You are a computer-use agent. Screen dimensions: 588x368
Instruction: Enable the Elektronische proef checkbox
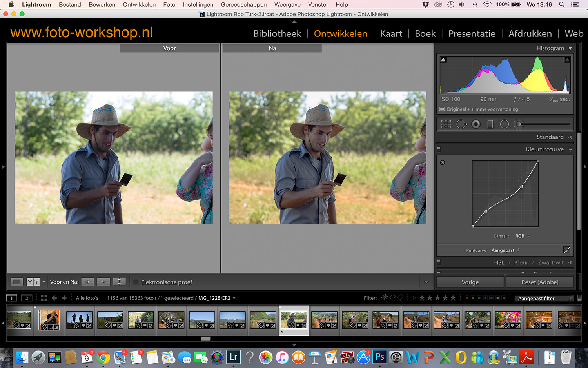coord(136,282)
